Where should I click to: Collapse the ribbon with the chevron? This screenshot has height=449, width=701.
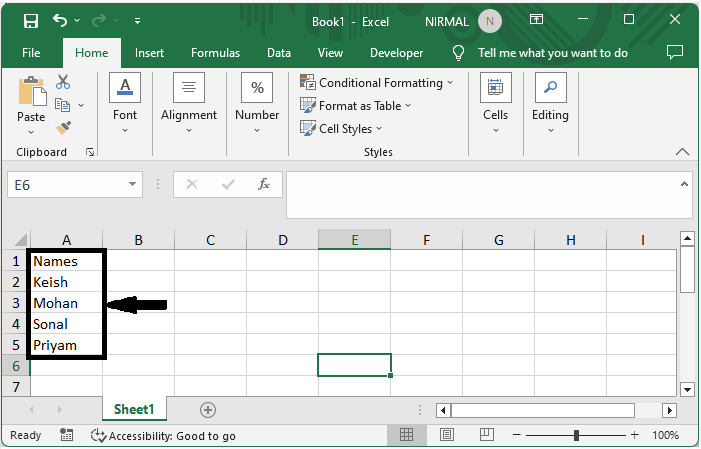682,152
